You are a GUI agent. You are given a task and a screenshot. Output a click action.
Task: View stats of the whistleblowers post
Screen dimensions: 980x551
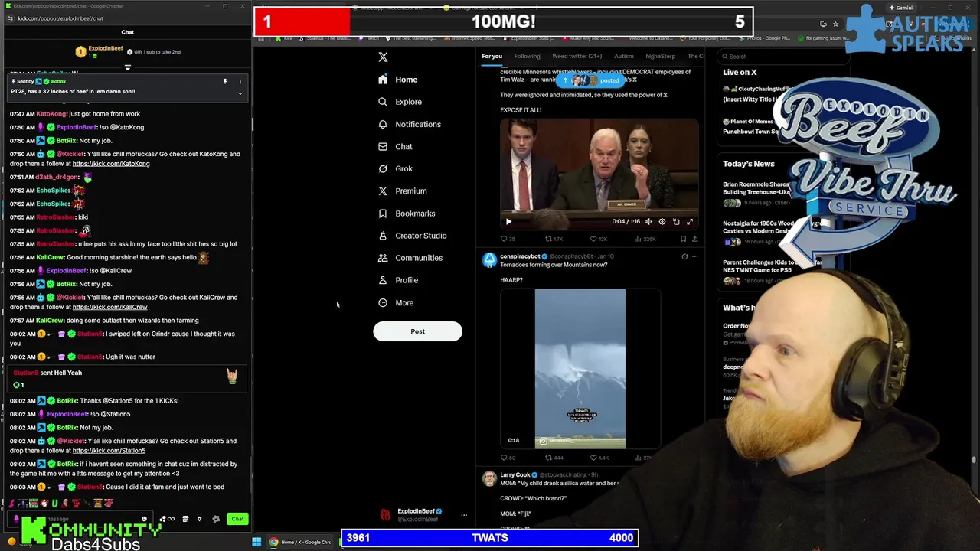click(645, 239)
